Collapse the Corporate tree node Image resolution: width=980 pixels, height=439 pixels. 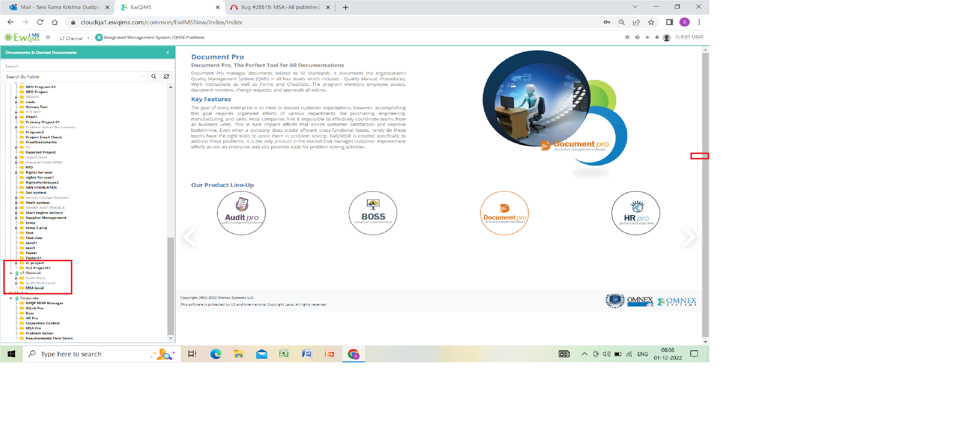click(11, 298)
